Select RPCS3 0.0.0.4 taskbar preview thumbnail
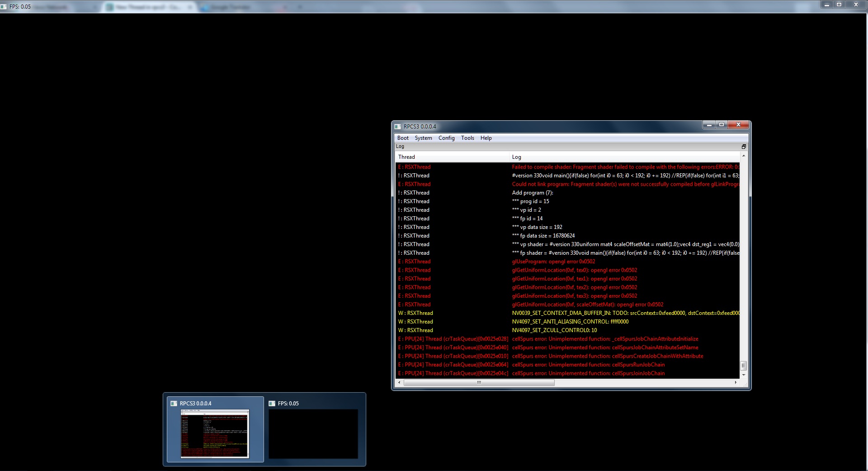 (x=215, y=433)
